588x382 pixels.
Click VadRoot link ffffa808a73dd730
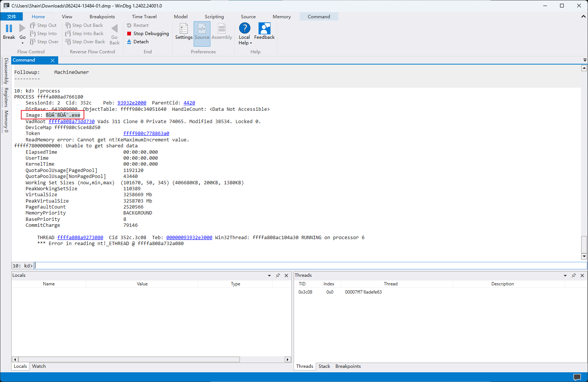[72, 122]
